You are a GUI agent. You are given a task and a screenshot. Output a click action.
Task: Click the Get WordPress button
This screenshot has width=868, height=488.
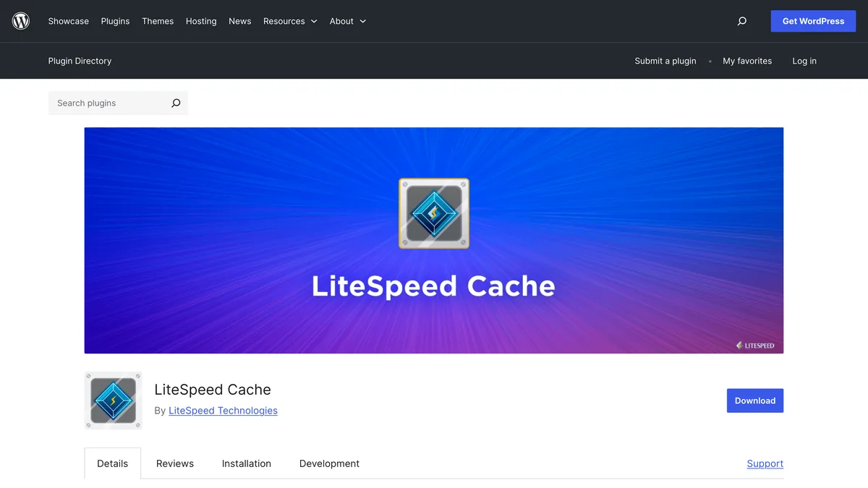[813, 21]
